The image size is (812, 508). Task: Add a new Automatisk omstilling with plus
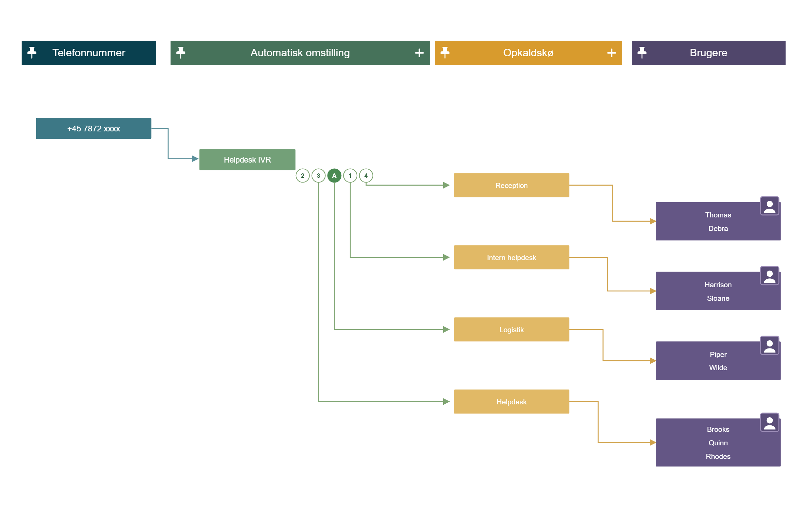point(419,53)
